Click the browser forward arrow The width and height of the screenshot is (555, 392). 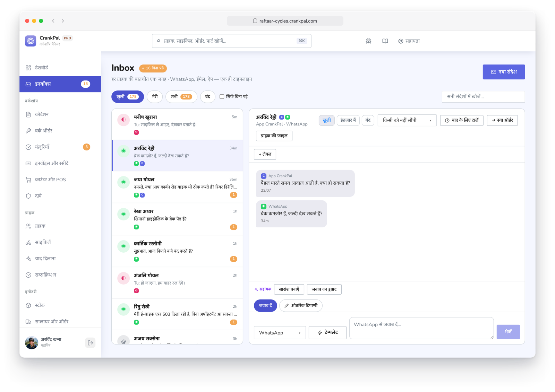(63, 21)
